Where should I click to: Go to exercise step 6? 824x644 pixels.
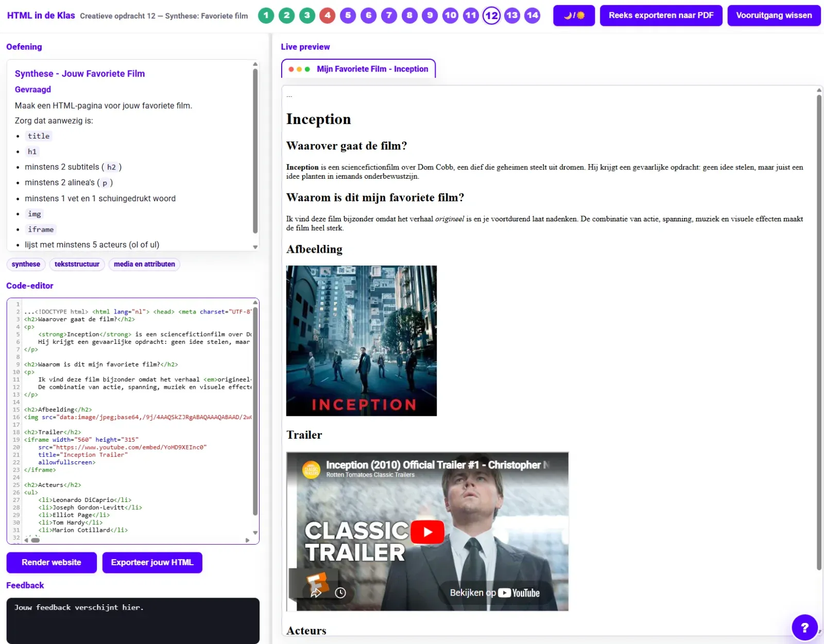point(369,15)
